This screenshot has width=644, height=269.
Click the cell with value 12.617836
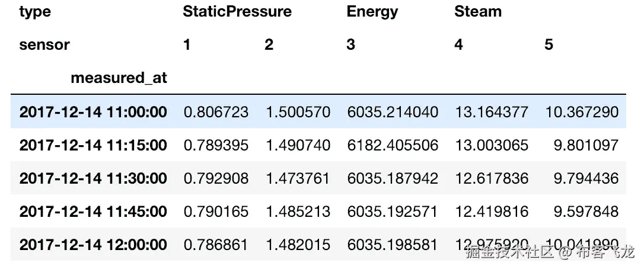click(x=492, y=178)
